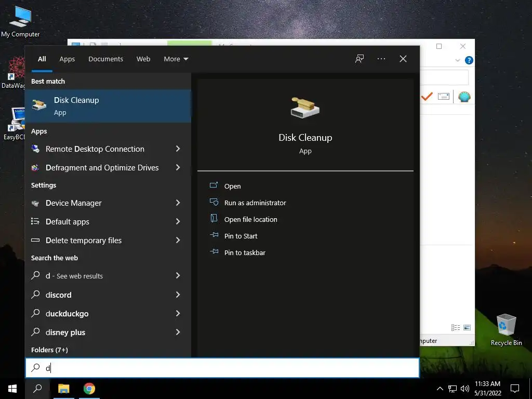Click the network tray icon
This screenshot has width=532, height=399.
[453, 389]
